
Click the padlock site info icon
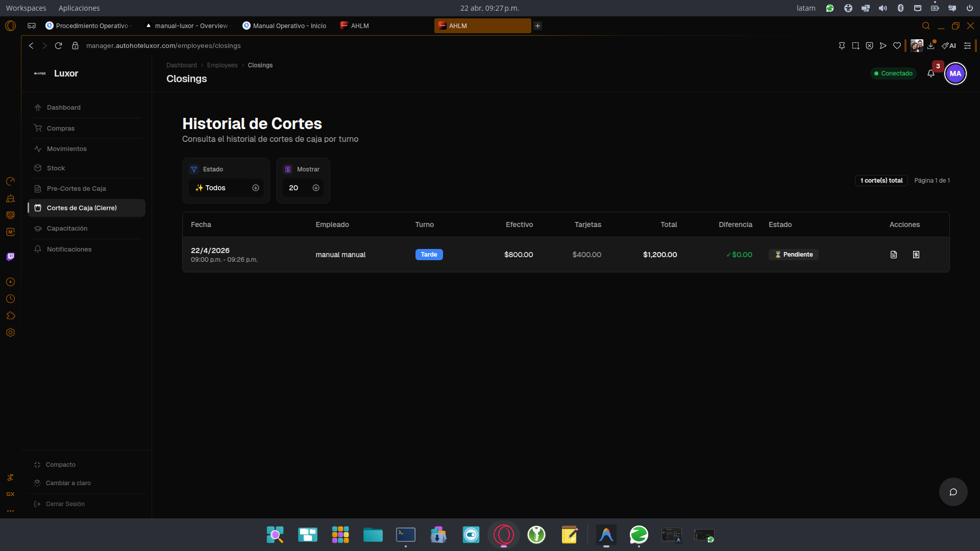(75, 46)
